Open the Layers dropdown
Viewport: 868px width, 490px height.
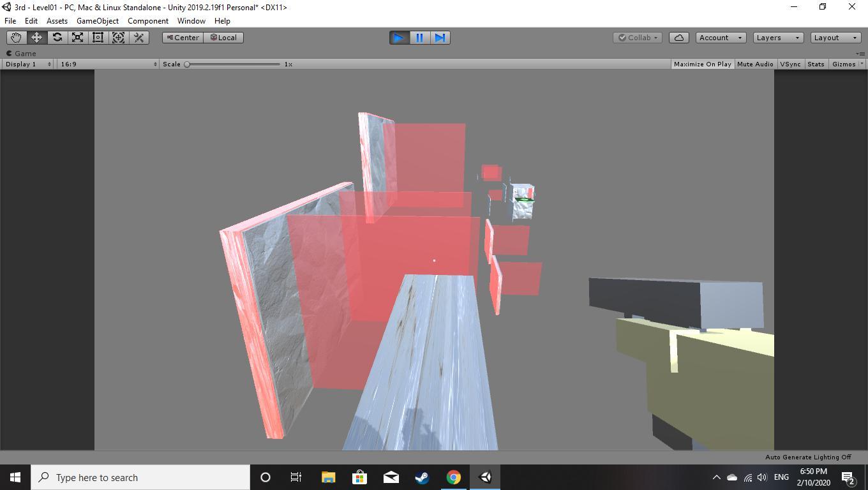[x=777, y=38]
